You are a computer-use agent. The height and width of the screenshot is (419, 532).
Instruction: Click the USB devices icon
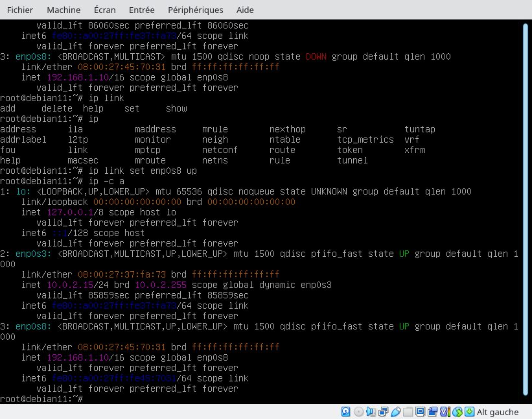tap(395, 412)
